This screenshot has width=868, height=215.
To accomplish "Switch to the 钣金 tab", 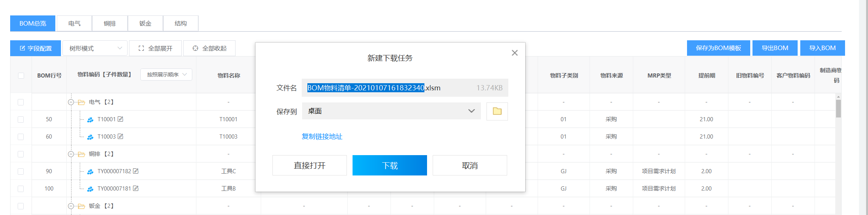I will pos(145,23).
